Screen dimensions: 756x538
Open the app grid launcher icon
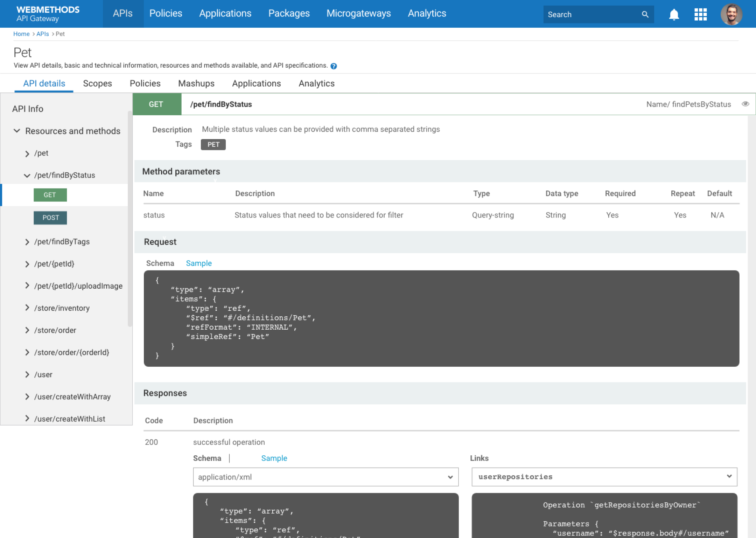pos(700,15)
